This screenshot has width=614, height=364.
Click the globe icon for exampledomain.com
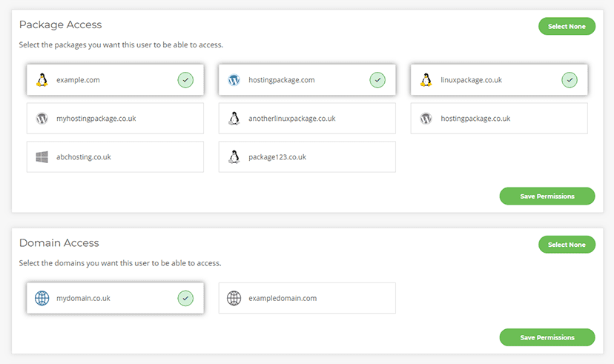(234, 298)
